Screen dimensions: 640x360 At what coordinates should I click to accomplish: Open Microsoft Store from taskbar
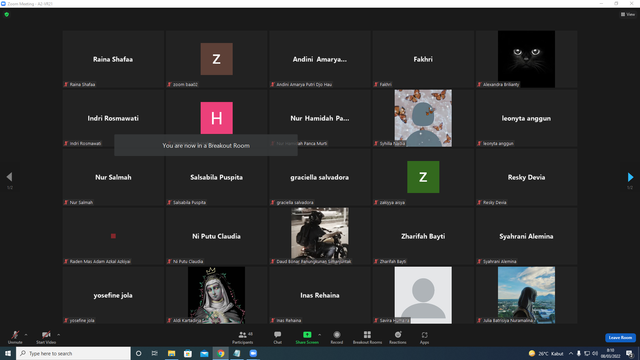pyautogui.click(x=188, y=353)
